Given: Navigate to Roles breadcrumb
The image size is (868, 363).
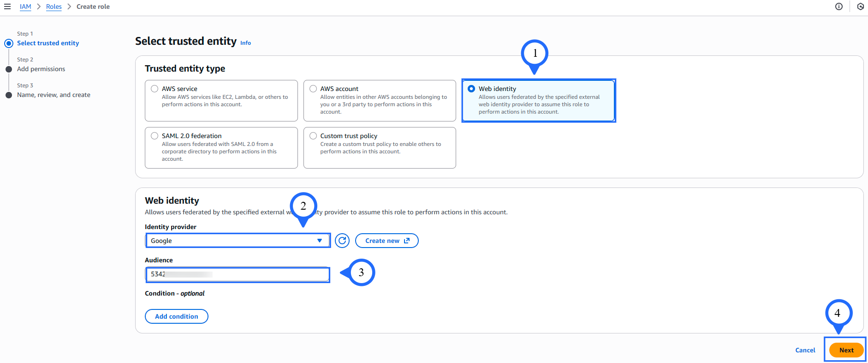Looking at the screenshot, I should pyautogui.click(x=54, y=6).
